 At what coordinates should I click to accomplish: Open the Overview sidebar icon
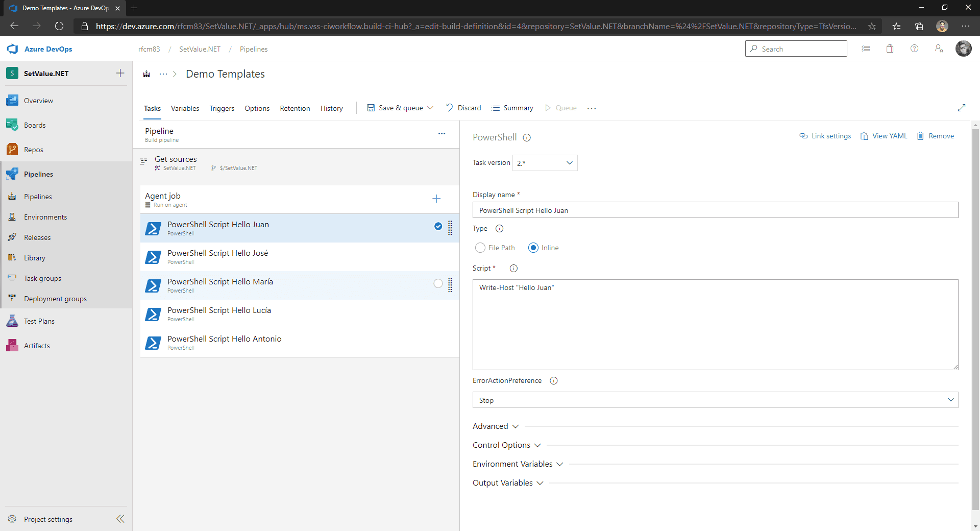12,101
